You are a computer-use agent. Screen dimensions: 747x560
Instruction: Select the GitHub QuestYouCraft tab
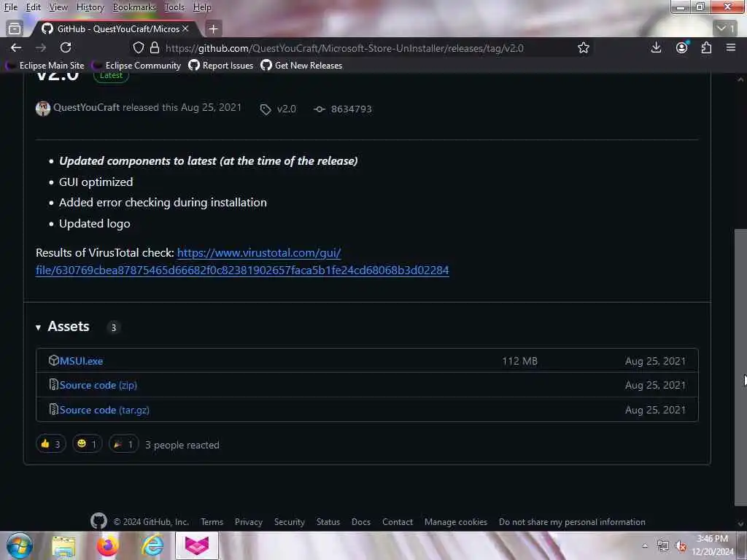(116, 28)
